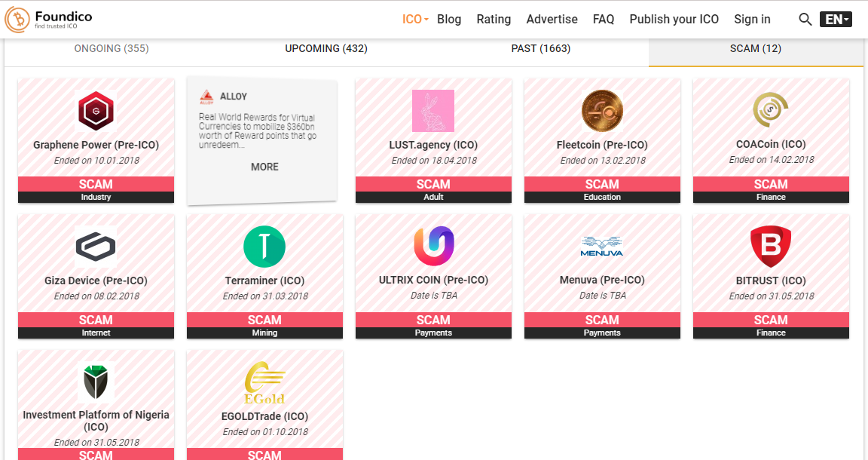Click the ULTRIX COIN gradient U logo
The image size is (868, 460).
click(433, 246)
